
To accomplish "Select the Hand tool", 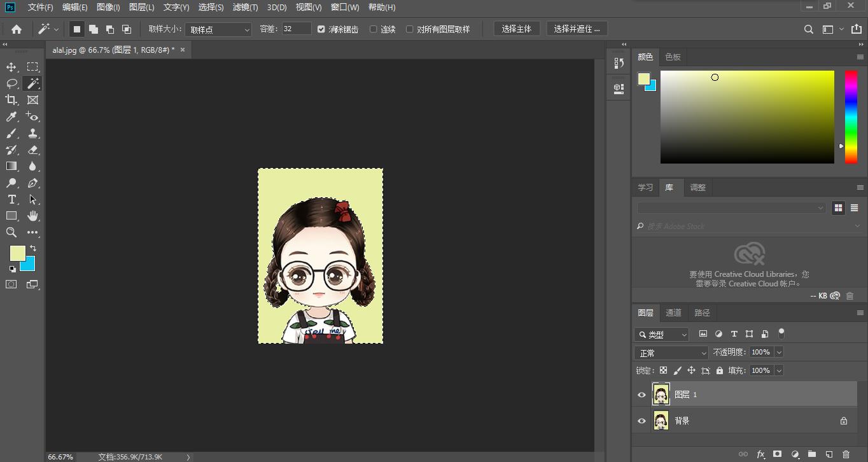I will pyautogui.click(x=33, y=216).
